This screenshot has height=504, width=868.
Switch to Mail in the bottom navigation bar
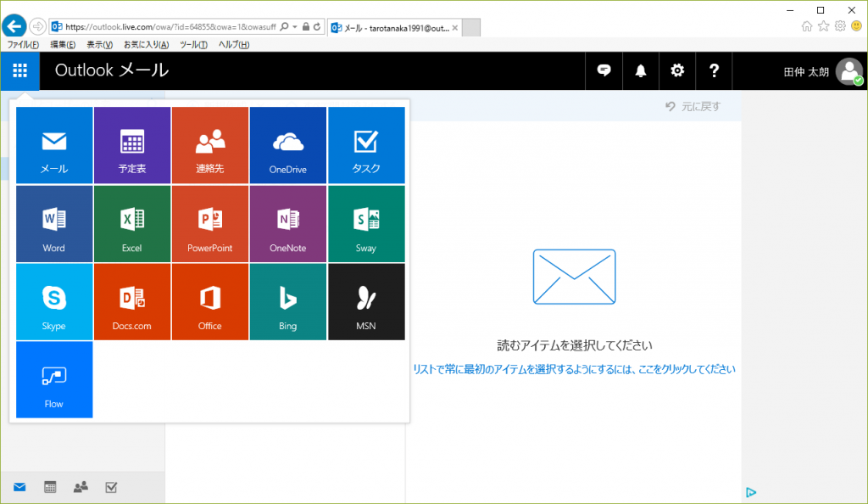click(x=20, y=487)
